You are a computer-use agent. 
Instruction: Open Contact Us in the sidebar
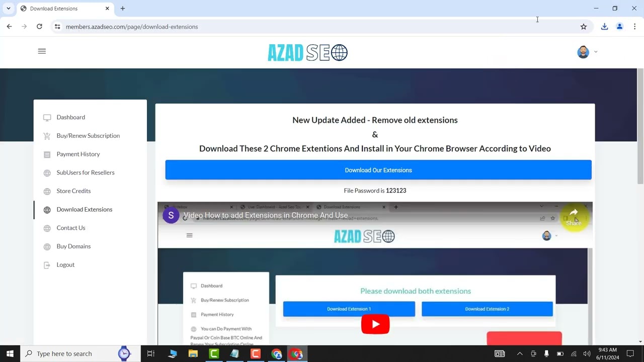(71, 228)
